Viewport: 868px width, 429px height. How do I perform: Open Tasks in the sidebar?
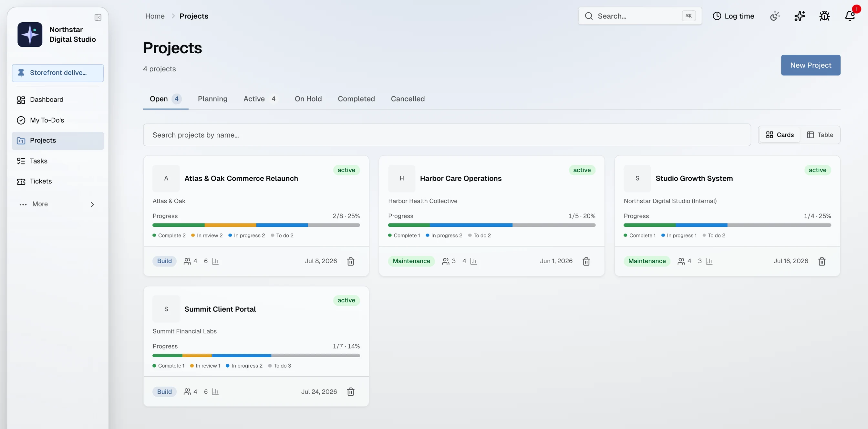coord(57,161)
